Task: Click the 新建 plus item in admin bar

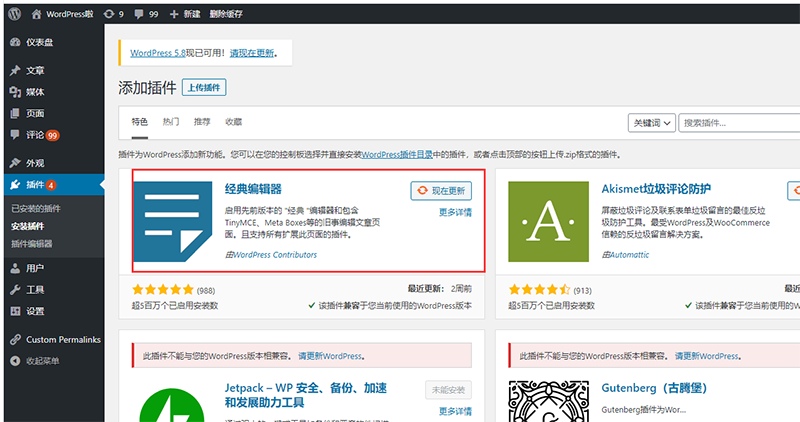Action: [x=185, y=14]
